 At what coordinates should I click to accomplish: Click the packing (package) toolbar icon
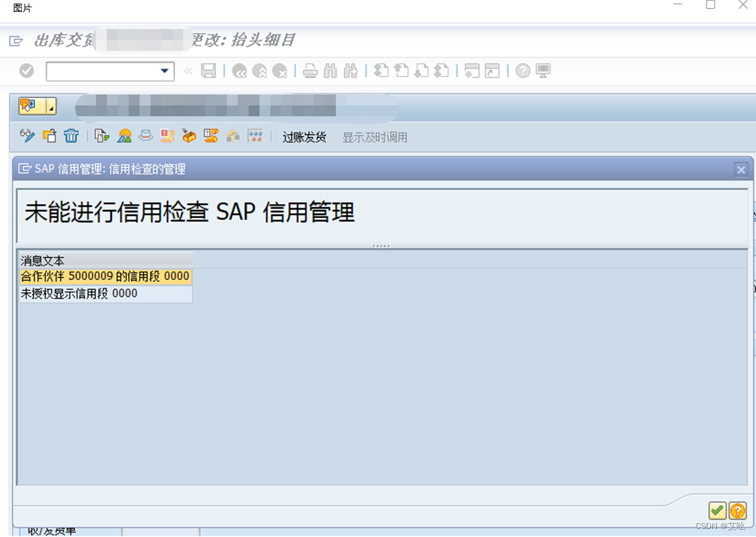pos(189,136)
